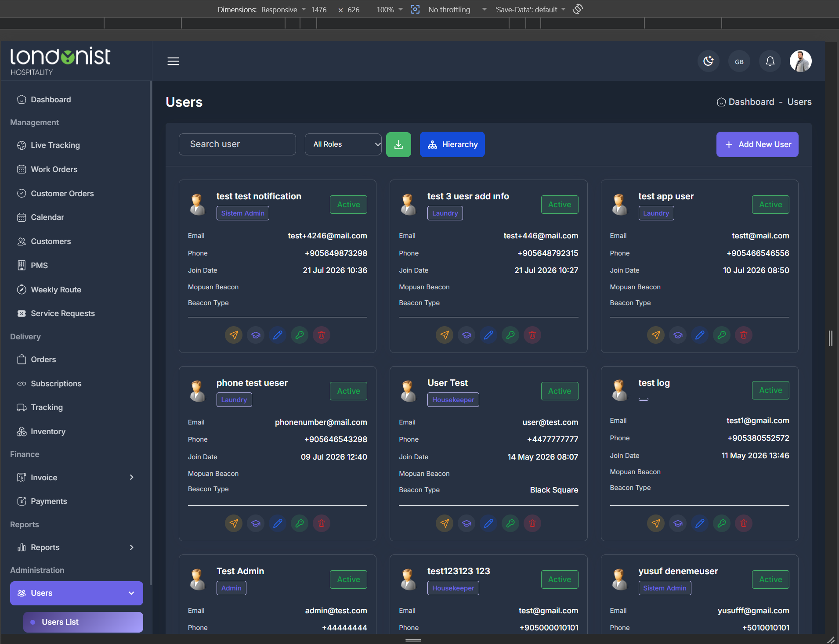Click graduation cap icon for test test notification
Screen dimensions: 839x644
point(256,335)
